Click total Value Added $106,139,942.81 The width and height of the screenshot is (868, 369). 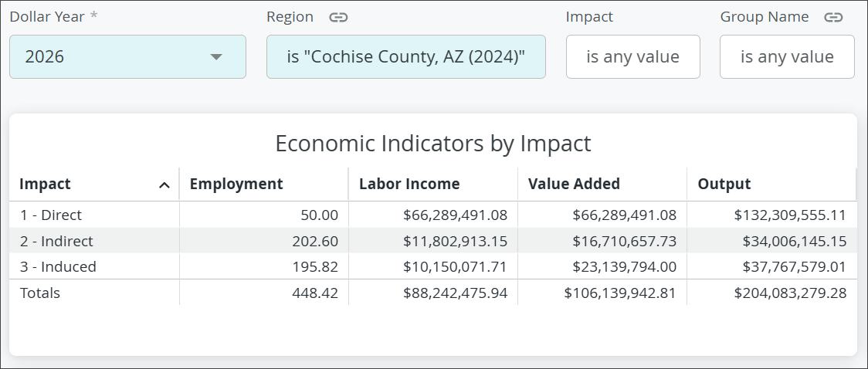point(620,293)
